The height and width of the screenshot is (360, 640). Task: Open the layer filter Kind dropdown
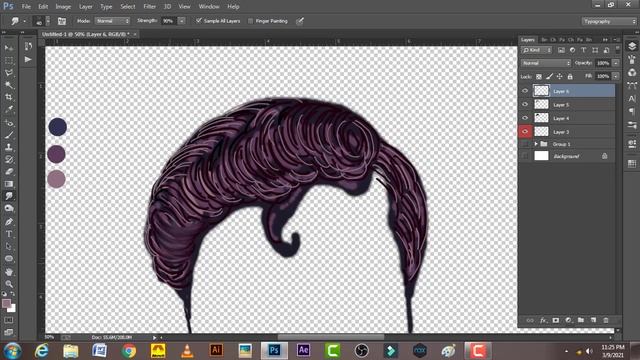(x=536, y=50)
